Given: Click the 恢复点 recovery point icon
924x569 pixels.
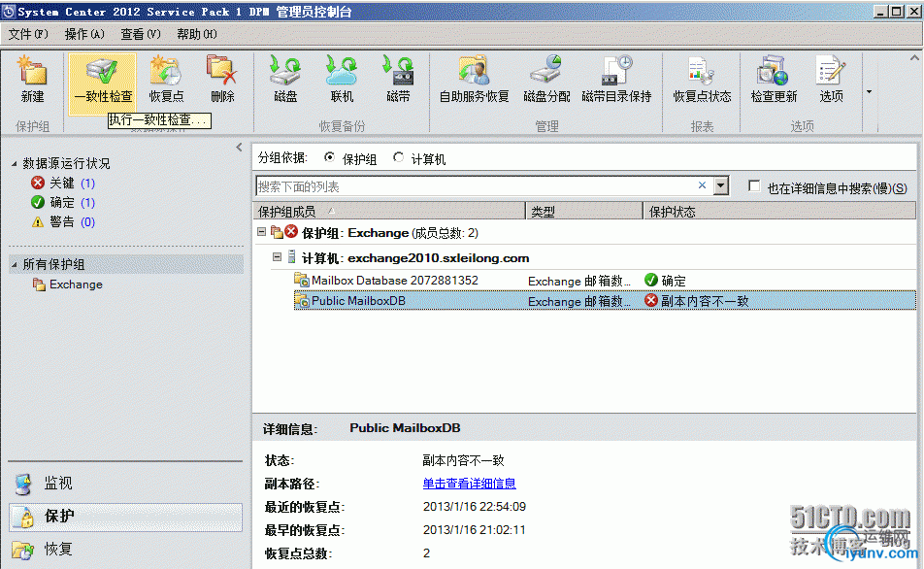Looking at the screenshot, I should (166, 71).
